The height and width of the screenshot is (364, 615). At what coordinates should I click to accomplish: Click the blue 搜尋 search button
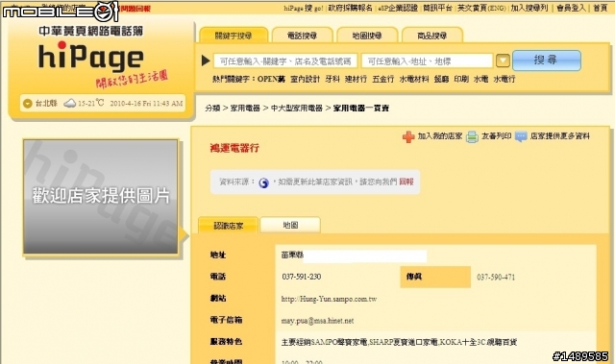tap(547, 61)
